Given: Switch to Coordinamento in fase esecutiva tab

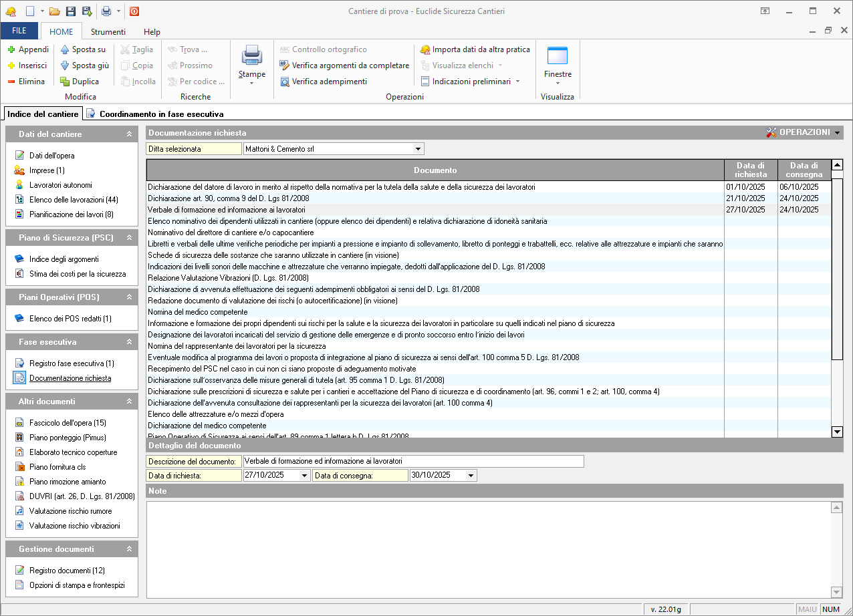Looking at the screenshot, I should tap(161, 114).
